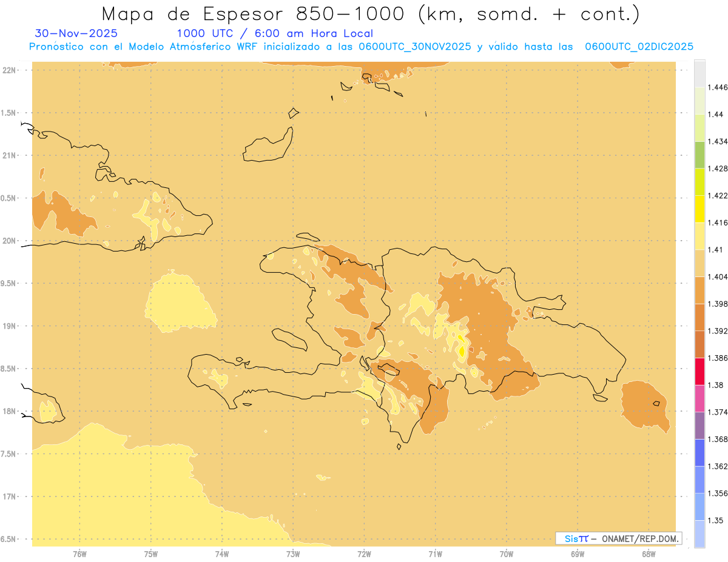
Task: Select the legend value "1.35"
Action: pos(716,520)
